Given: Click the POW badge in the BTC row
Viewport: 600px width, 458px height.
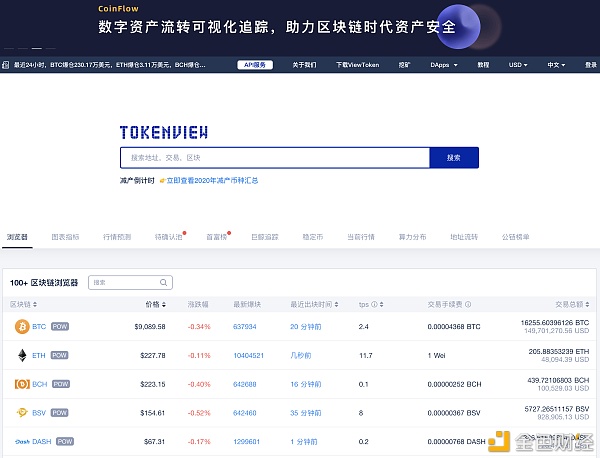Looking at the screenshot, I should click(60, 326).
